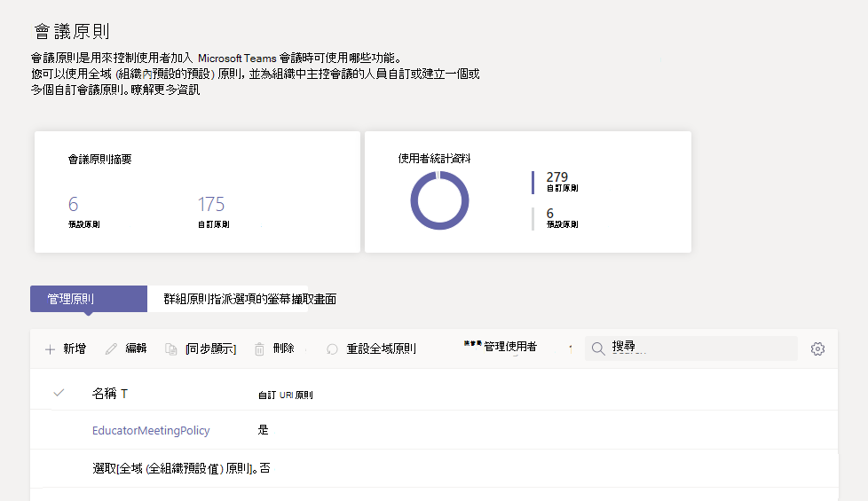This screenshot has width=868, height=501.
Task: Click the reset icon for 重設全域原則
Action: coord(332,349)
